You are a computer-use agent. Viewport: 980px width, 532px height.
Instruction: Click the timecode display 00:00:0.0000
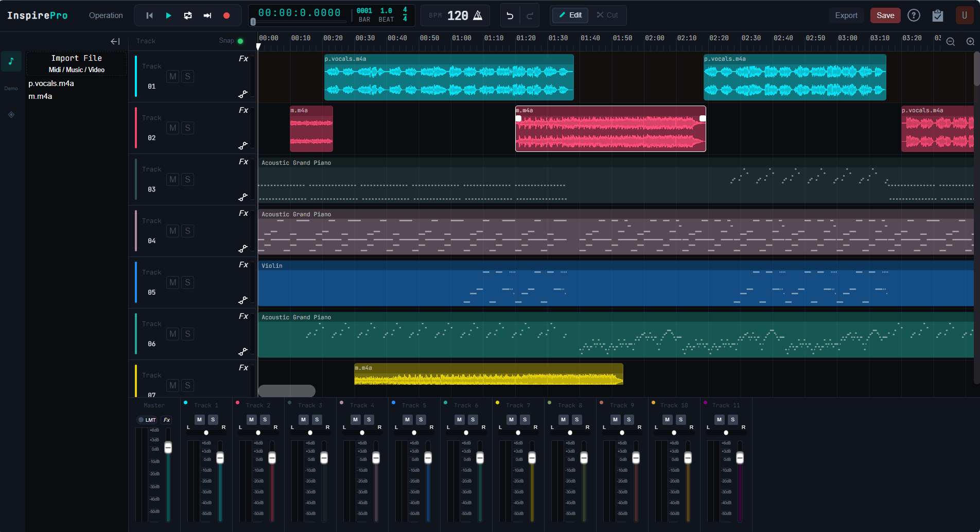pyautogui.click(x=299, y=13)
